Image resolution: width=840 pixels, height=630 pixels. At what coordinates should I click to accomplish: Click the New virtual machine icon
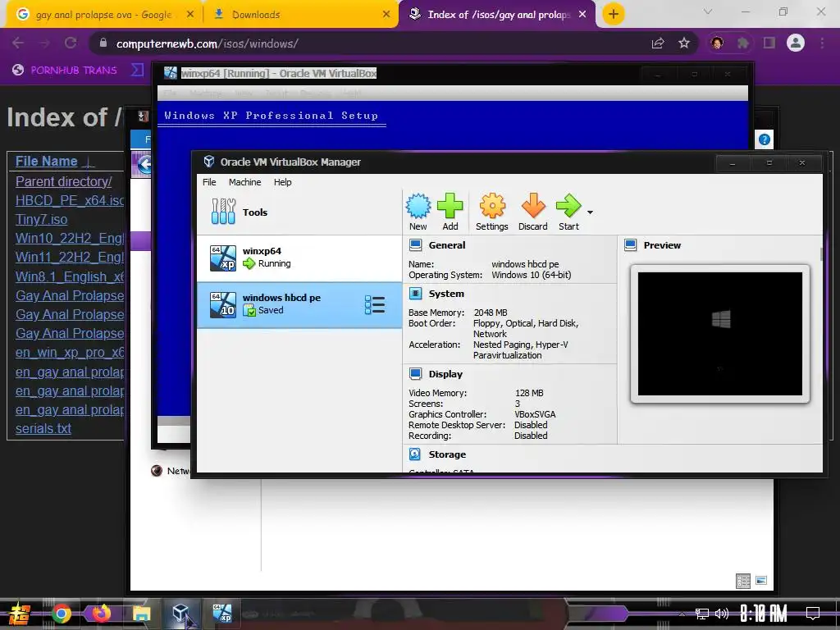coord(418,212)
